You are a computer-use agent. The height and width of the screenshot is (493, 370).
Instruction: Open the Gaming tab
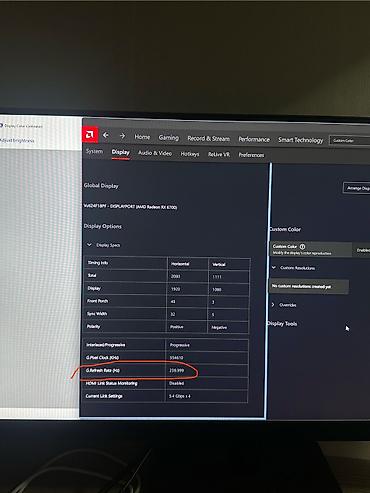point(169,137)
